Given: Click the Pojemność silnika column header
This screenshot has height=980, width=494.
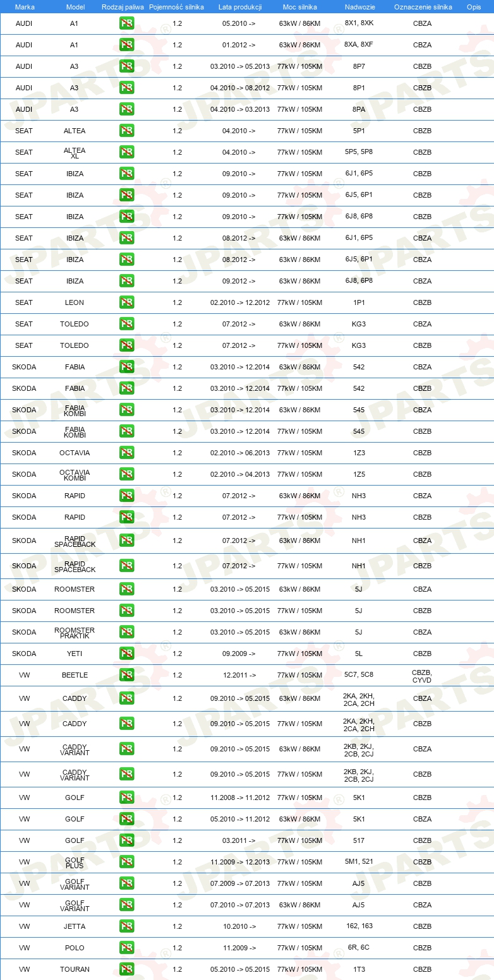Looking at the screenshot, I should 176,7.
